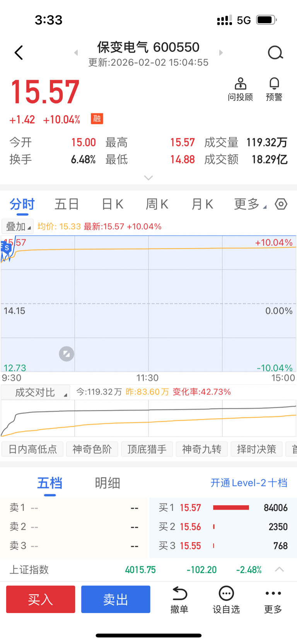Switch to next stock with right triangle
The image size is (297, 644).
tap(221, 53)
